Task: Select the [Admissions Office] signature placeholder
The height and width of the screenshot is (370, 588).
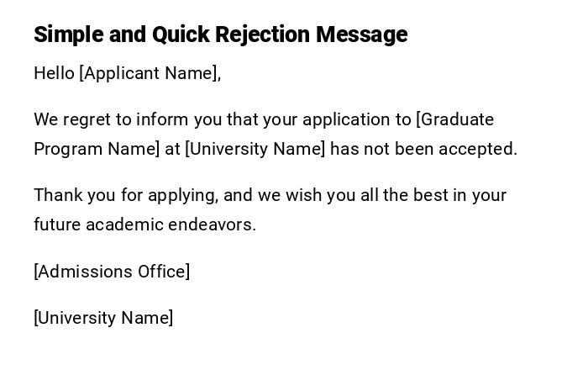Action: coord(112,272)
